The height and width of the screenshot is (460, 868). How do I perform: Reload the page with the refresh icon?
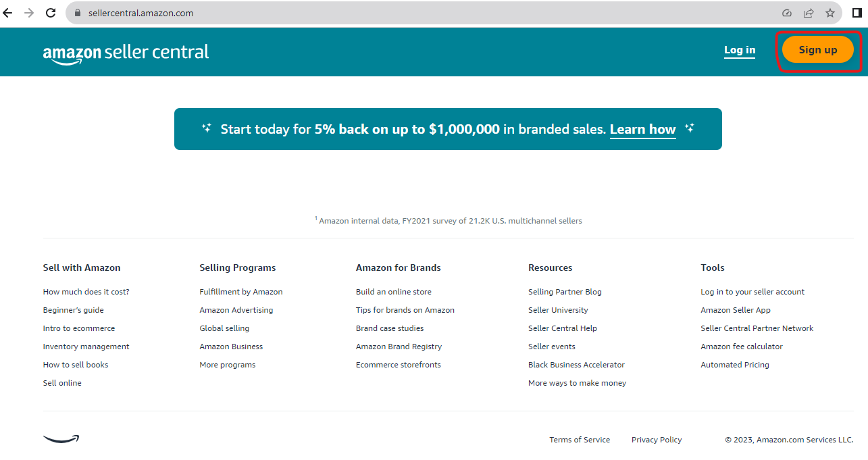[51, 13]
